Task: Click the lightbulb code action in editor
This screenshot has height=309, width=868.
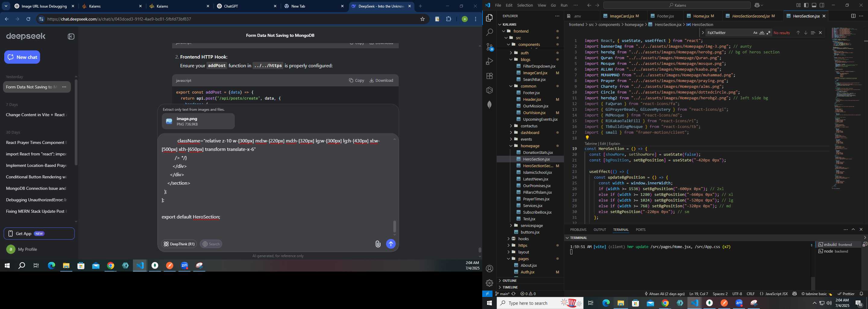Action: (587, 138)
